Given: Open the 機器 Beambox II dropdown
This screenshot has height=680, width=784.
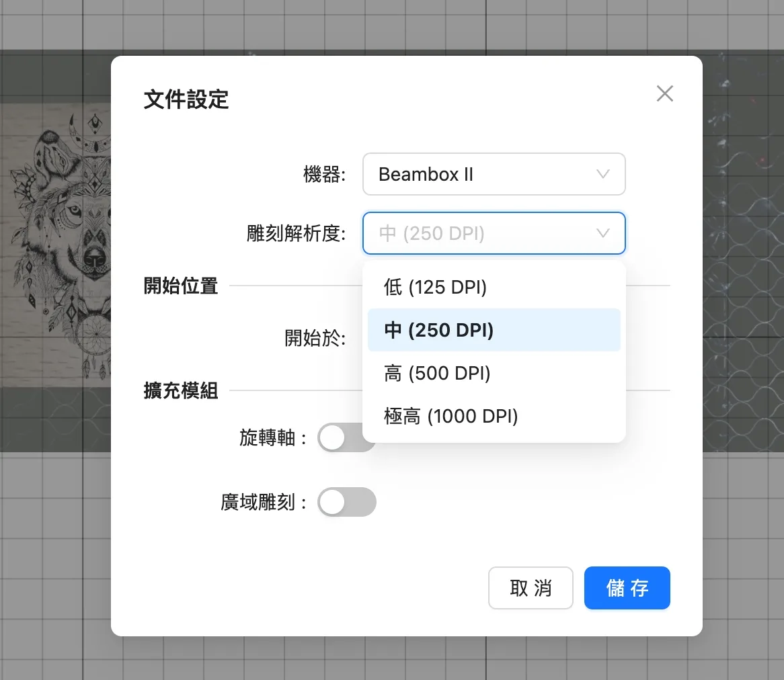Looking at the screenshot, I should coord(494,174).
